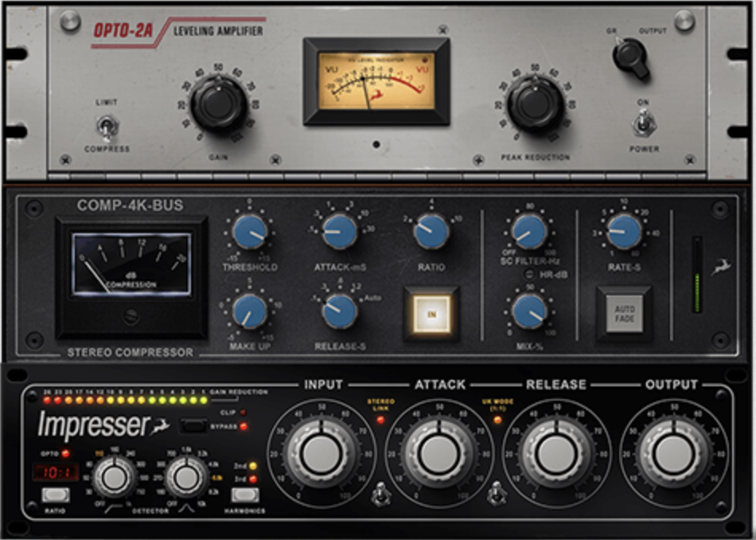The width and height of the screenshot is (756, 540).
Task: Toggle the Impresser Bypass switch
Action: point(194,426)
